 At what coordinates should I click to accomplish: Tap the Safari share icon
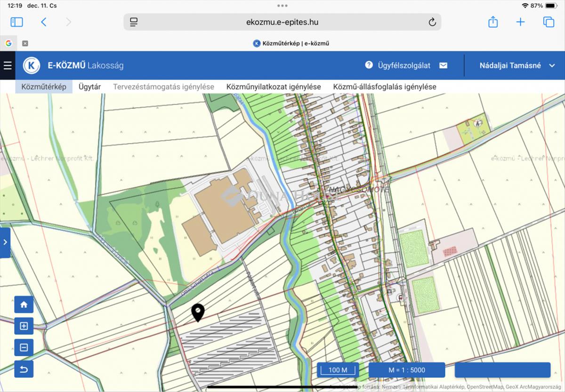click(x=492, y=22)
